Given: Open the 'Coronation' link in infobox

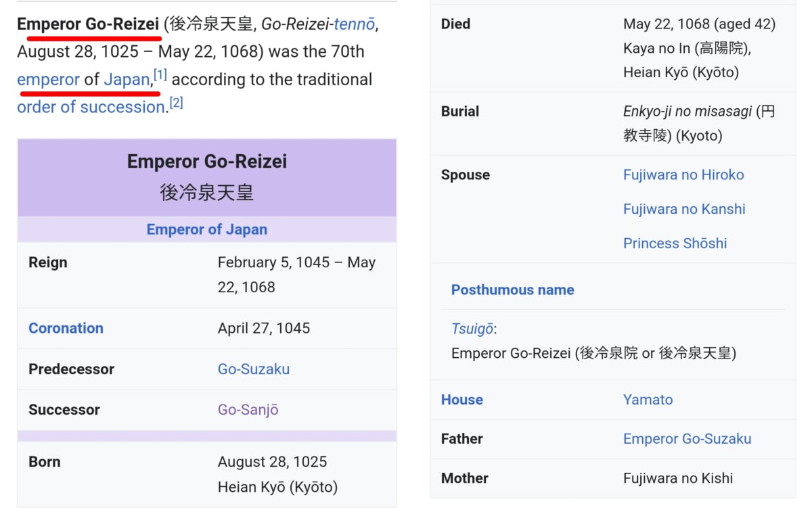Looking at the screenshot, I should [x=66, y=328].
